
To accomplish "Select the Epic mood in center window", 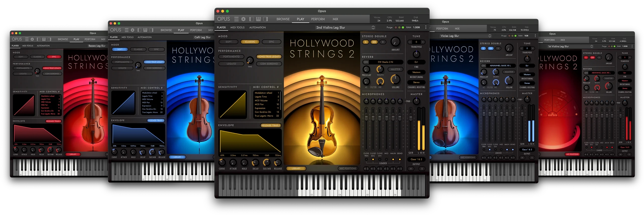I will pos(272,42).
